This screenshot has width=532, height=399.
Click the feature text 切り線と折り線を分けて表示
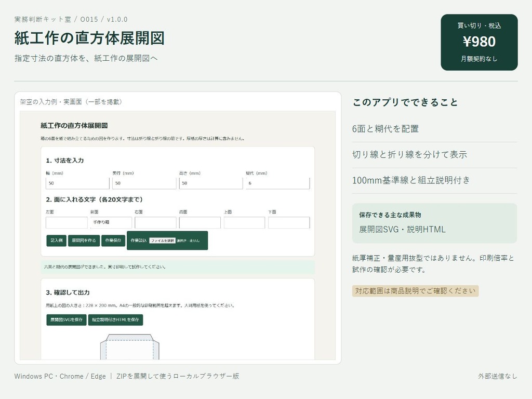click(x=409, y=155)
